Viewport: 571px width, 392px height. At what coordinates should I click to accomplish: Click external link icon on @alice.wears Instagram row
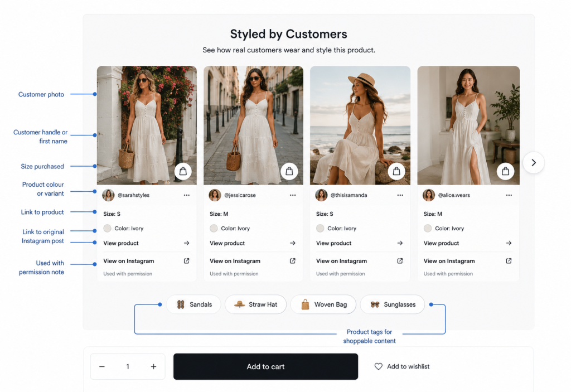tap(509, 261)
